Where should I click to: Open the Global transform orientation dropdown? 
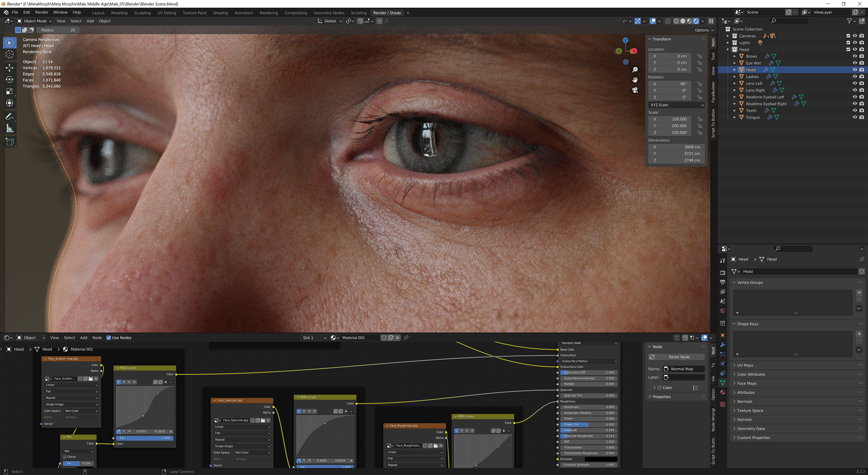[x=329, y=21]
